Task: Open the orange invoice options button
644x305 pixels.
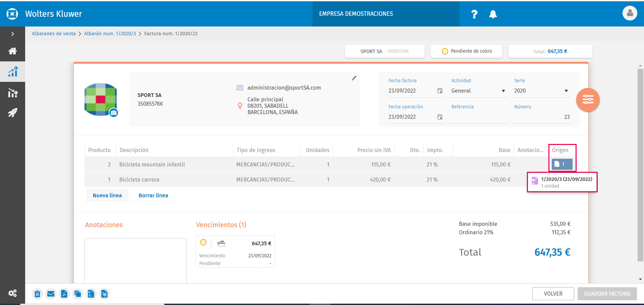Action: [x=588, y=100]
